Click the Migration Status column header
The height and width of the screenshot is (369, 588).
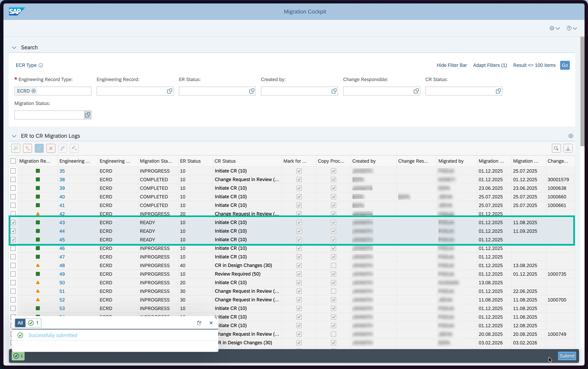pos(158,161)
